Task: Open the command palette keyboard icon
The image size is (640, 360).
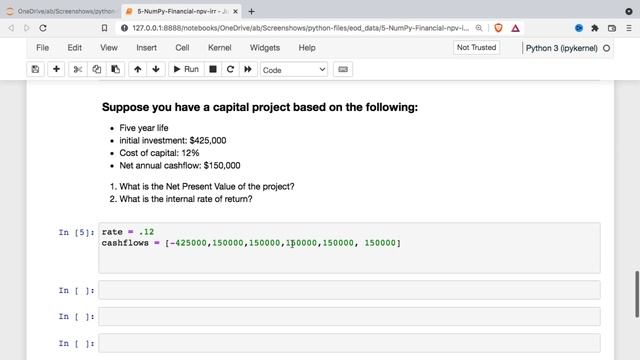Action: pyautogui.click(x=343, y=69)
